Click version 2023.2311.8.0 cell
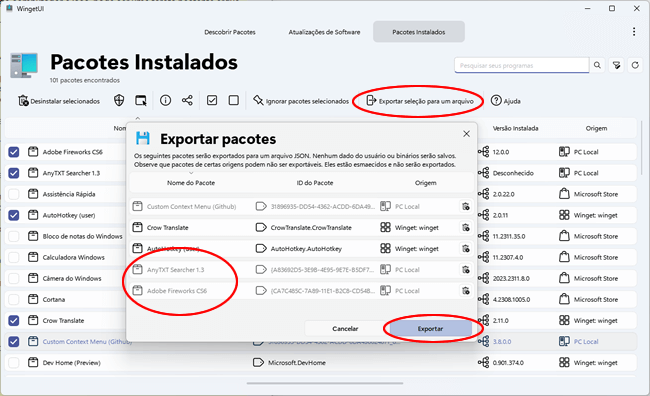 point(511,278)
